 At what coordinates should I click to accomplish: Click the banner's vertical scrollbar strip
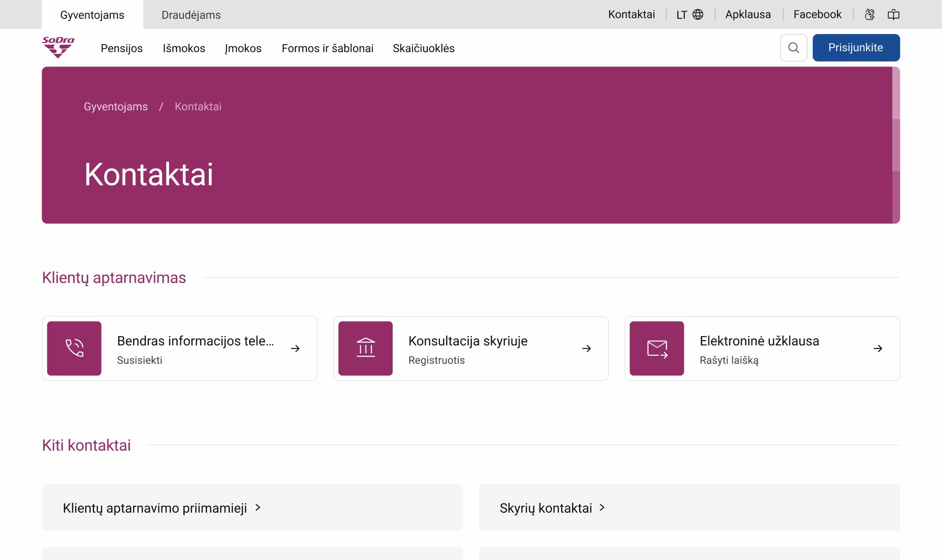click(896, 145)
